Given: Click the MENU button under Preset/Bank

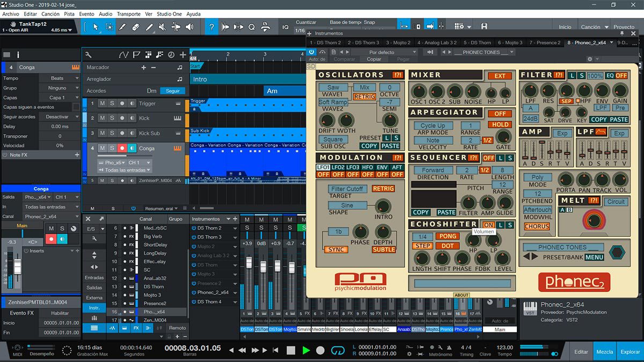Looking at the screenshot, I should click(595, 257).
